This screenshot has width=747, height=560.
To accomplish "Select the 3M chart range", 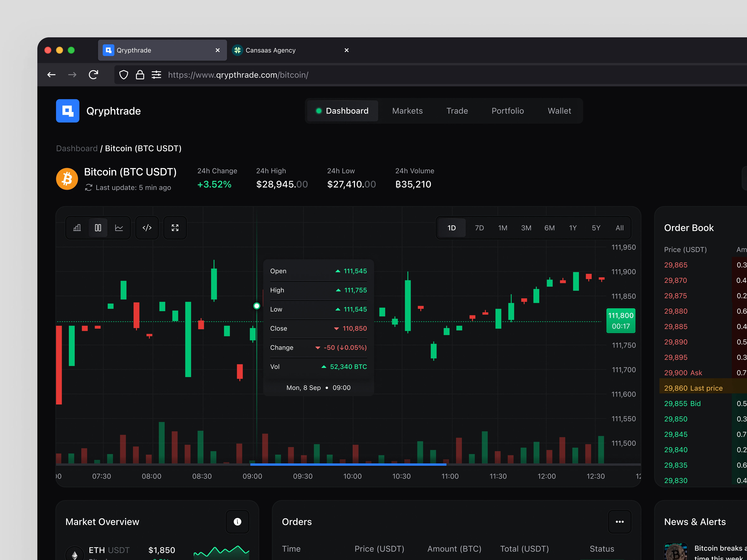I will click(526, 228).
